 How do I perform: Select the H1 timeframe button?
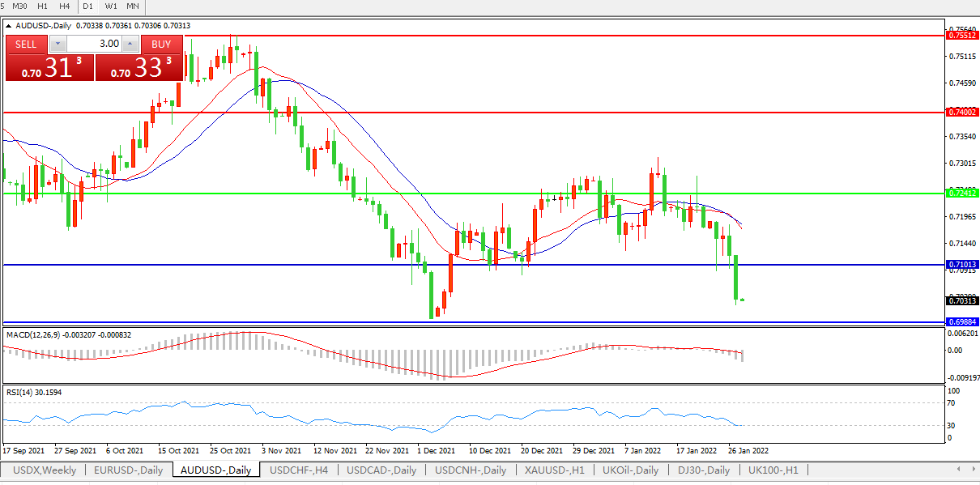(x=43, y=6)
